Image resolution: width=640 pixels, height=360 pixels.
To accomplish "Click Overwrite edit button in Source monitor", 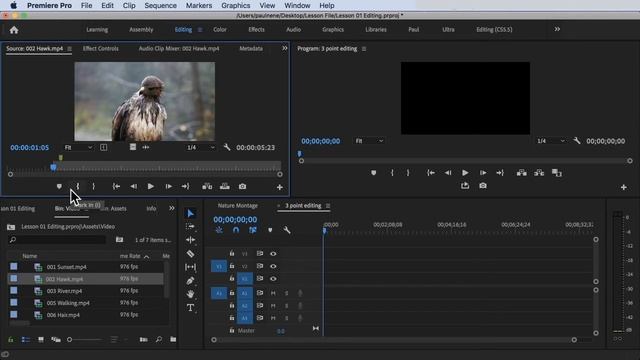I will point(224,187).
